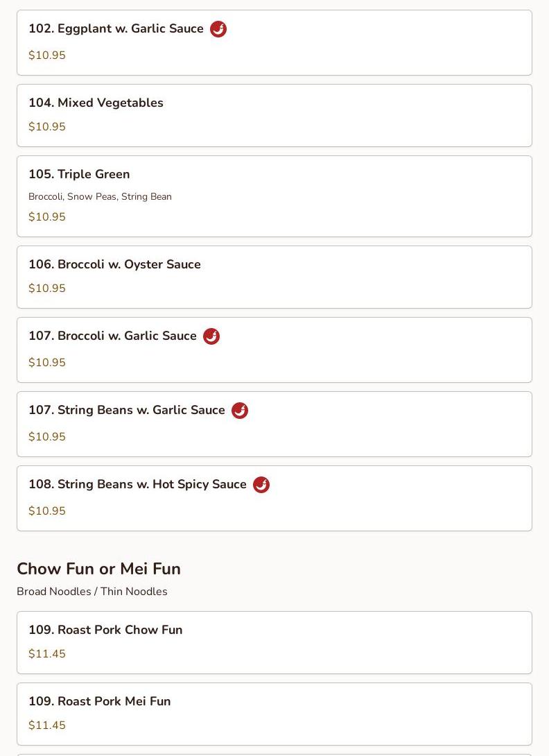This screenshot has width=549, height=756.
Task: Click the $11.45 price of Roast Pork Mei Fun
Action: click(47, 725)
